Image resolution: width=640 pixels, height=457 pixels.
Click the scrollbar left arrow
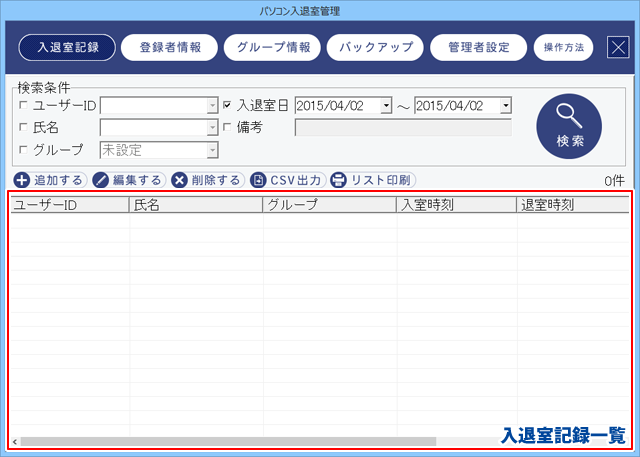click(15, 442)
